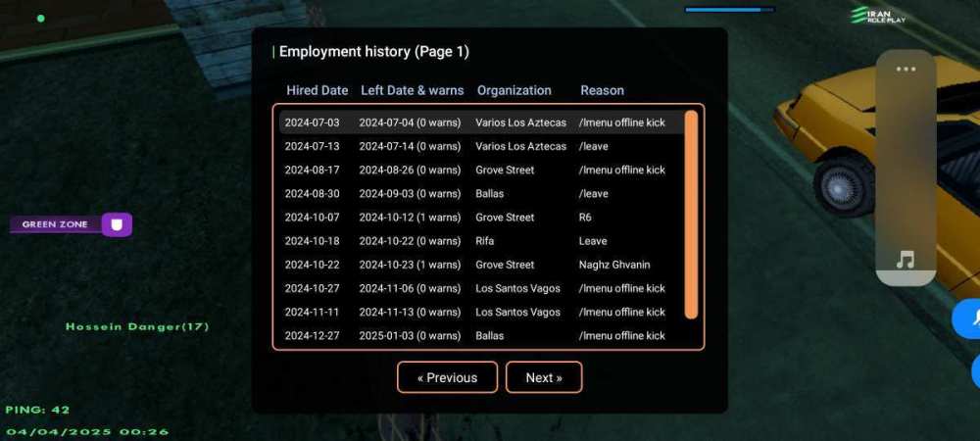Click the blue progress bar at top
Image resolution: width=980 pixels, height=441 pixels.
(729, 10)
